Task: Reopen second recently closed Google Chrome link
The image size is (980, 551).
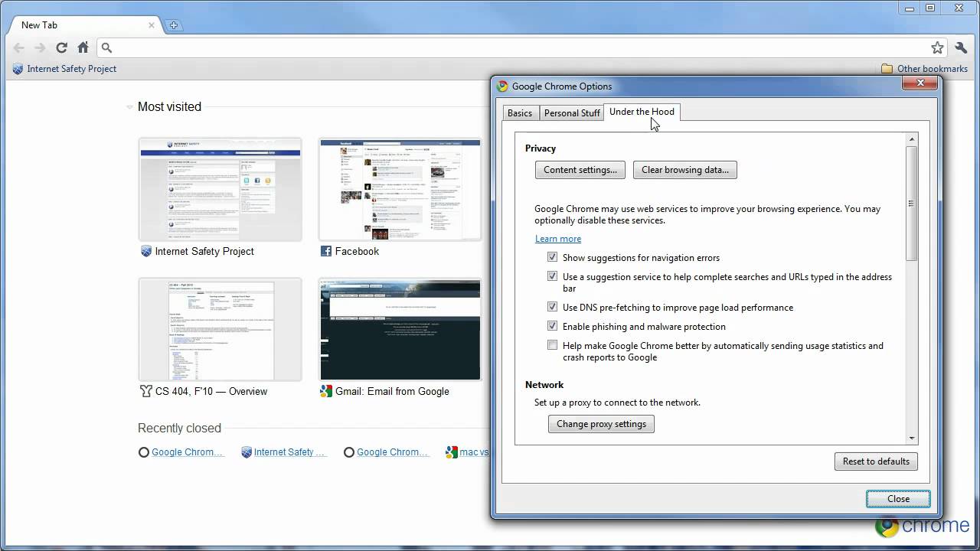Action: click(x=393, y=452)
